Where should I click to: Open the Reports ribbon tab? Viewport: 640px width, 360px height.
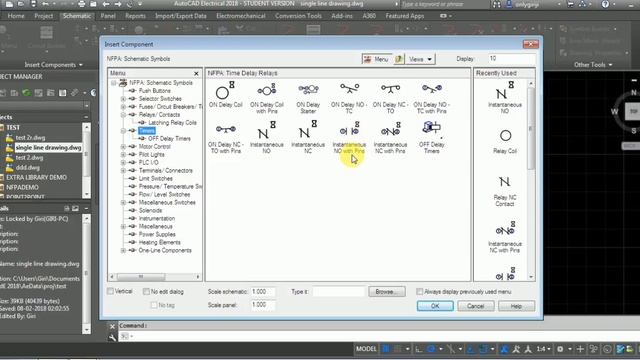pyautogui.click(x=135, y=16)
